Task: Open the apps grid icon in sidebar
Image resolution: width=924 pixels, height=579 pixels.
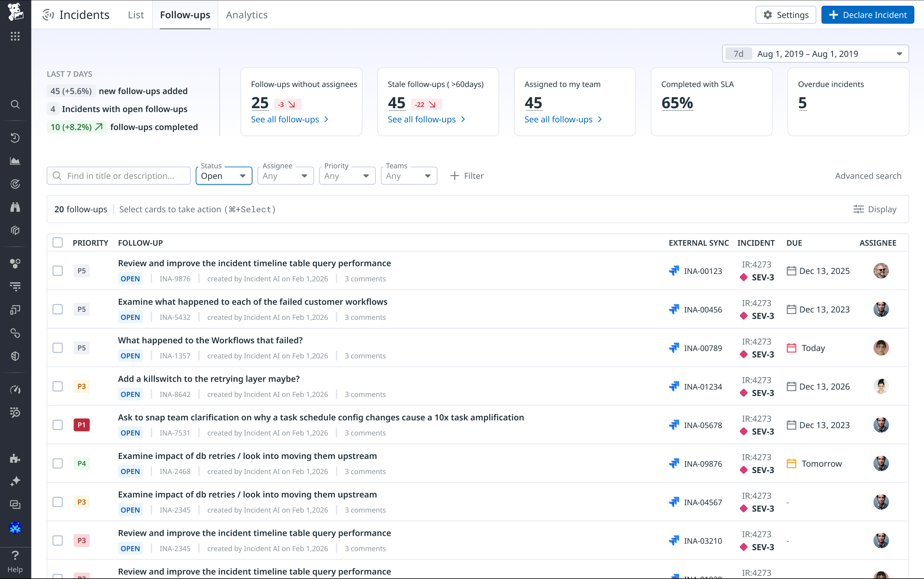Action: point(15,36)
